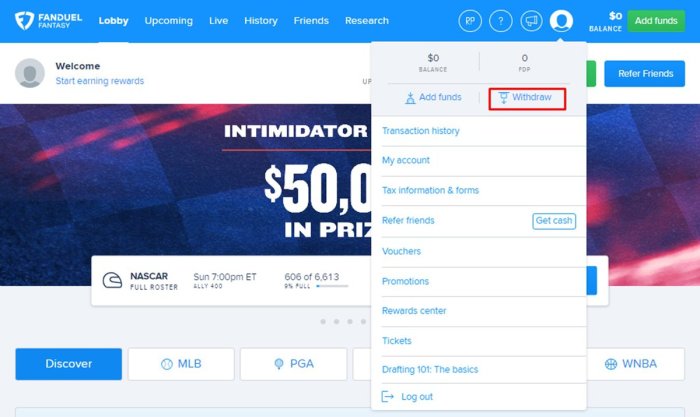Image resolution: width=700 pixels, height=417 pixels.
Task: Click the green Add funds button
Action: coord(656,21)
